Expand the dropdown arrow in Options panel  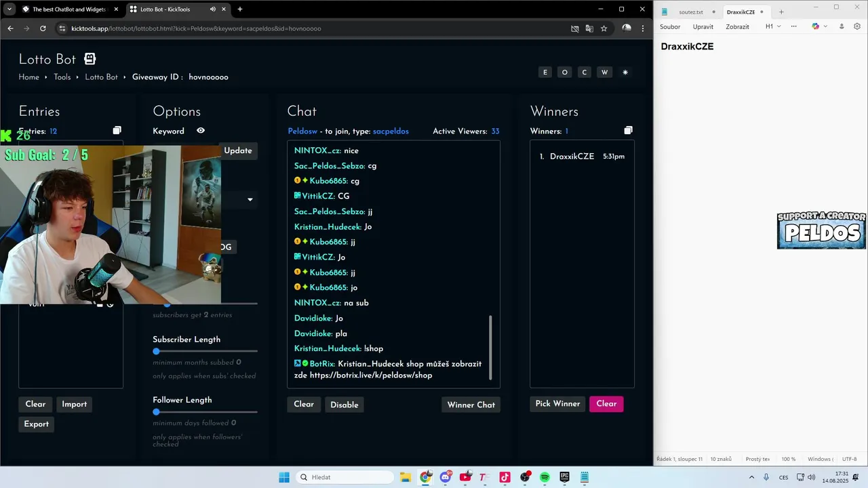point(250,199)
